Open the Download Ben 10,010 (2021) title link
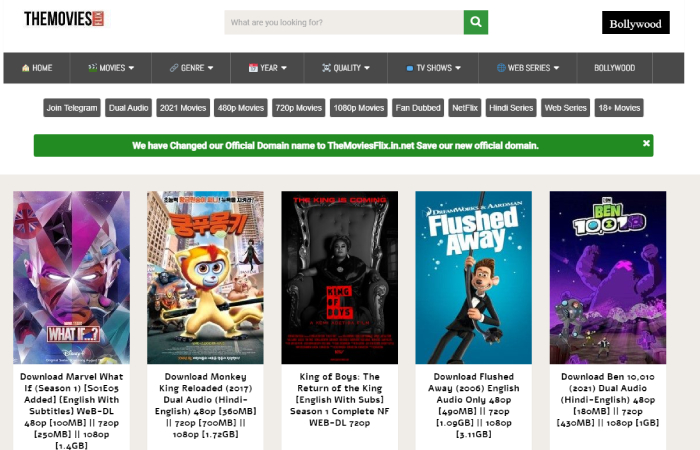700x450 pixels. pyautogui.click(x=608, y=400)
